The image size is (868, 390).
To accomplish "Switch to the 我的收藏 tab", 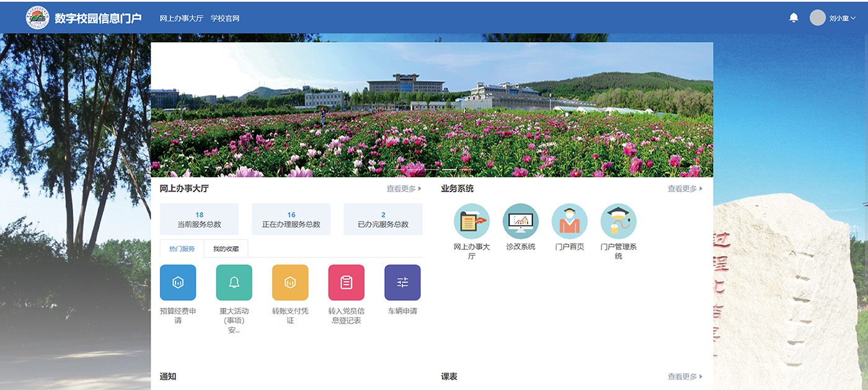I will pyautogui.click(x=226, y=249).
